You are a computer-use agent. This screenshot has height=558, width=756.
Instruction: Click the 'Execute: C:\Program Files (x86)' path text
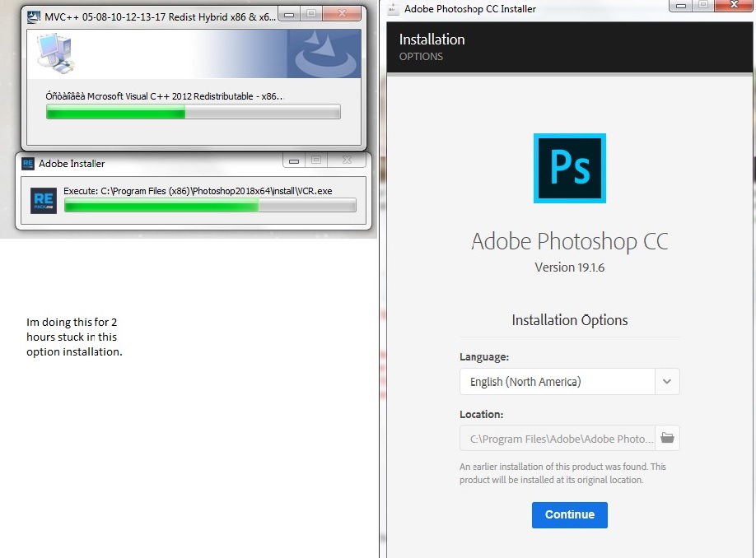(x=198, y=191)
